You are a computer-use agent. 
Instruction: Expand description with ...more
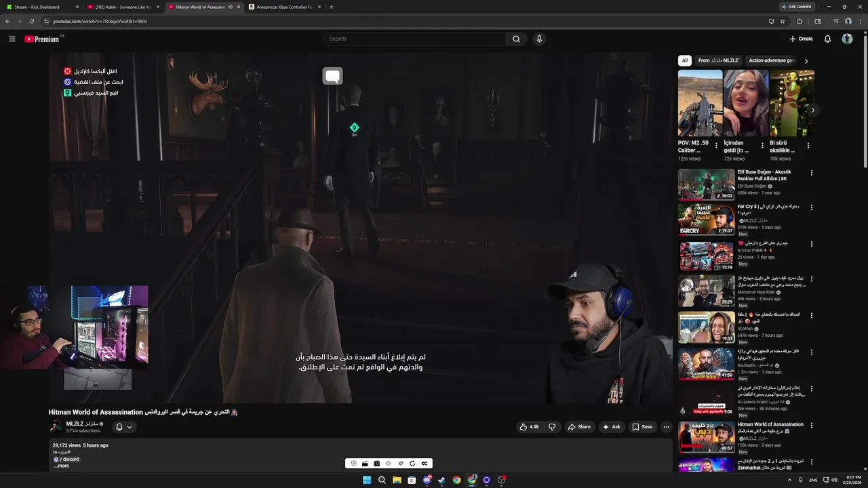[x=61, y=466]
